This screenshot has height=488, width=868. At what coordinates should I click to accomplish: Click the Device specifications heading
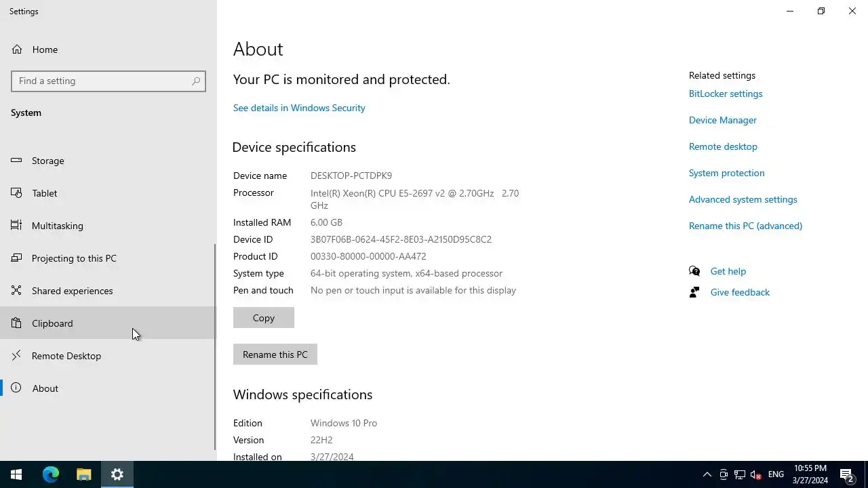pos(294,147)
